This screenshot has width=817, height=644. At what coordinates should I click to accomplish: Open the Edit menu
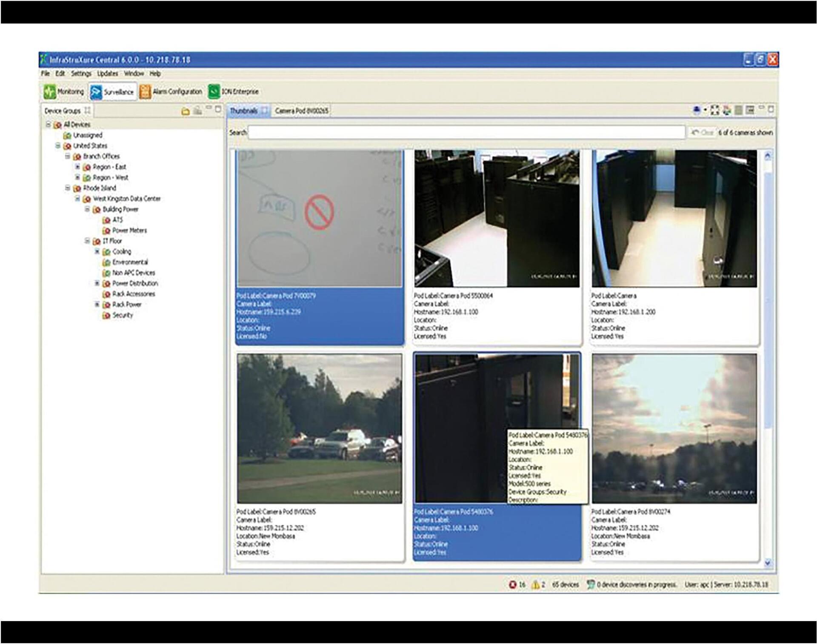click(x=60, y=74)
